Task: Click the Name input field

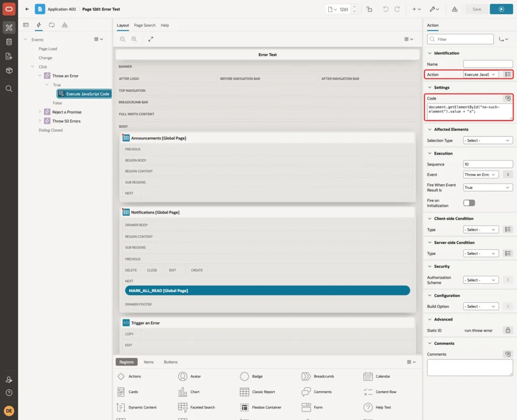Action: [488, 64]
